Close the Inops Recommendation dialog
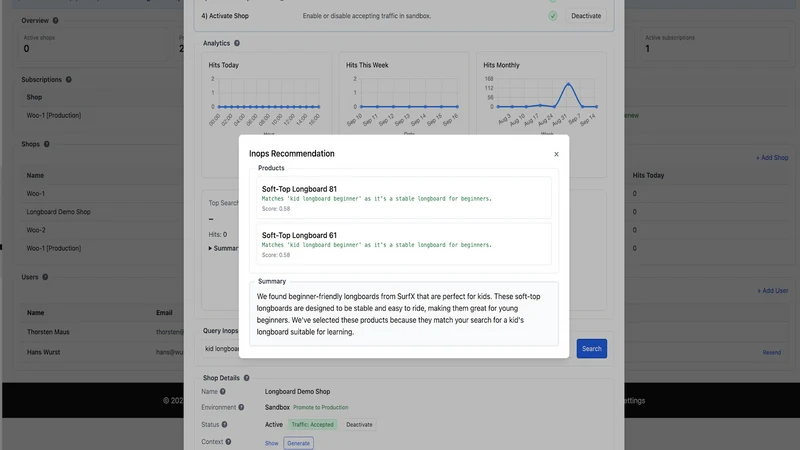The width and height of the screenshot is (800, 450). coord(556,154)
